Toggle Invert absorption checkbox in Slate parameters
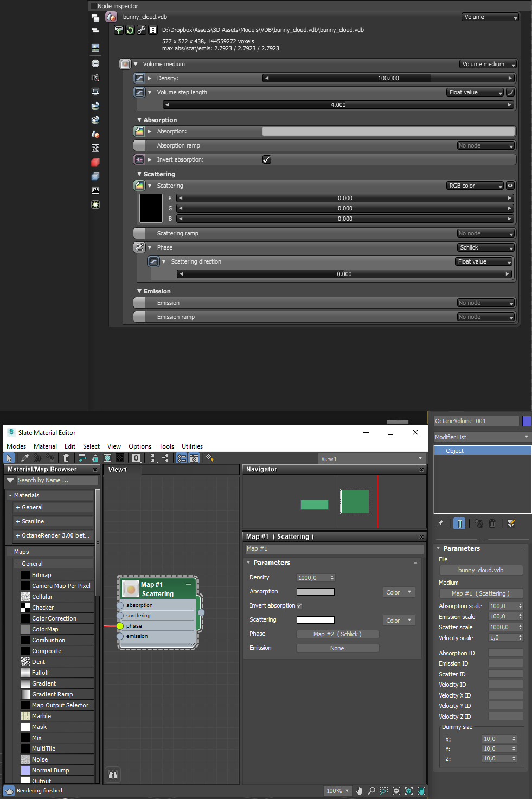 pyautogui.click(x=299, y=606)
